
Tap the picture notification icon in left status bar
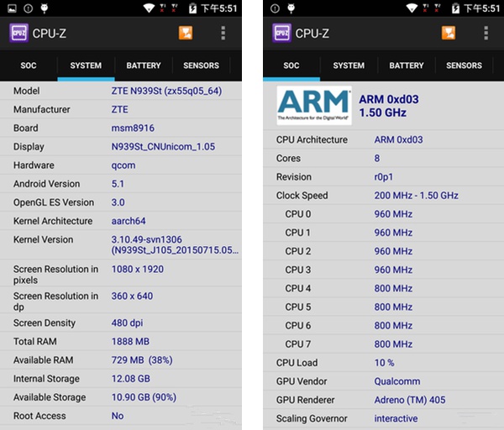[13, 8]
